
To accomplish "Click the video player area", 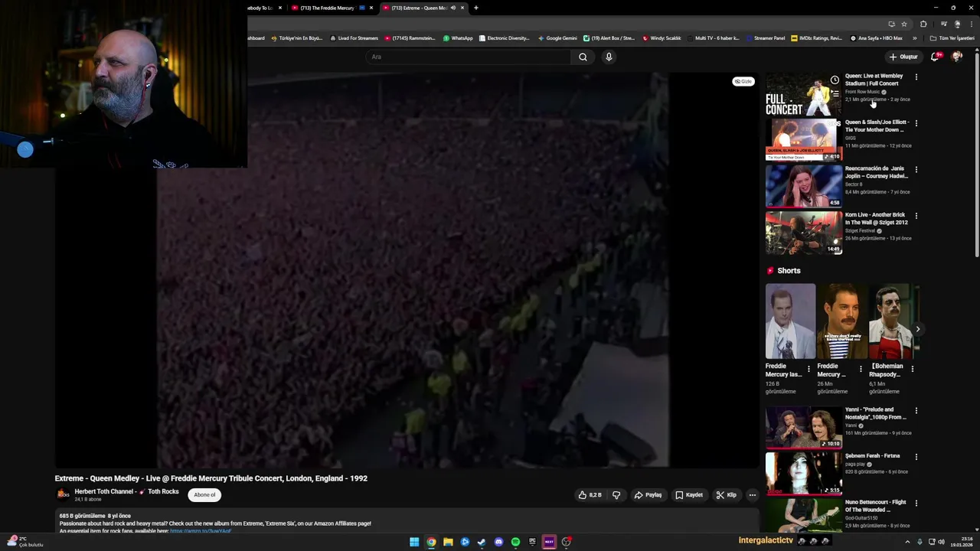I will click(407, 269).
